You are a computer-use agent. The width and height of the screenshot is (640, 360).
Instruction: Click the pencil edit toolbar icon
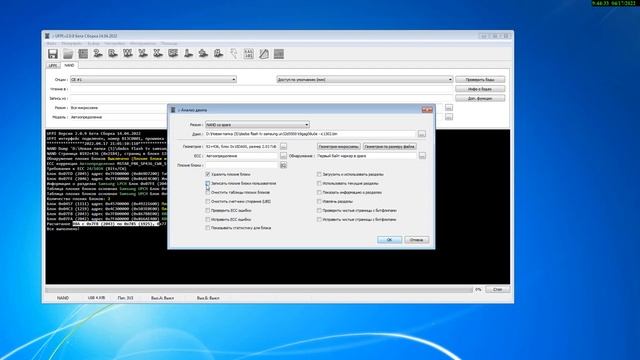click(264, 54)
